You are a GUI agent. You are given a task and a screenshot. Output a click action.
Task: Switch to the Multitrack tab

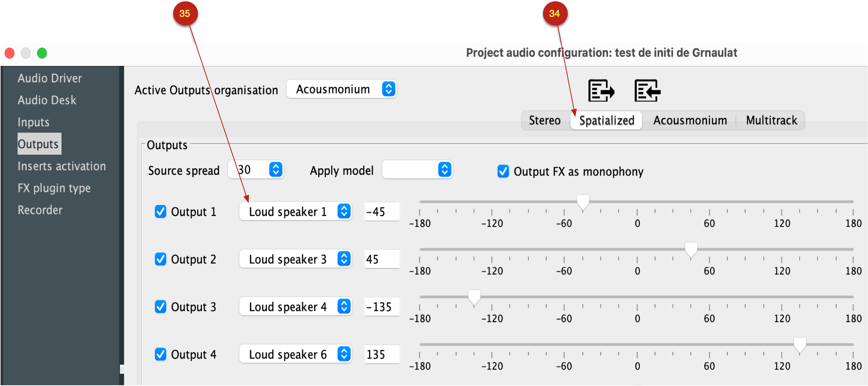771,121
